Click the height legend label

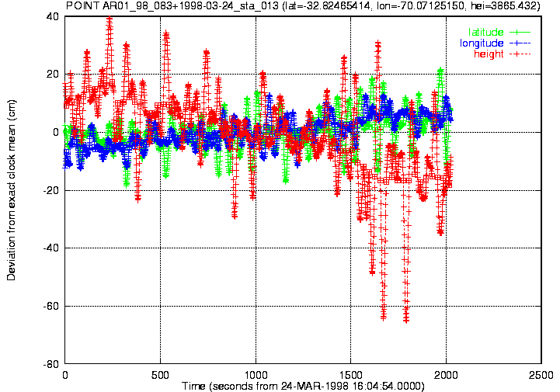click(x=489, y=54)
